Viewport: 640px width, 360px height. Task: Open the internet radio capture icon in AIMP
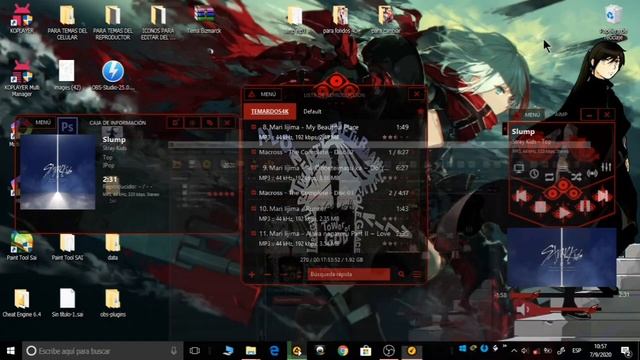(592, 173)
